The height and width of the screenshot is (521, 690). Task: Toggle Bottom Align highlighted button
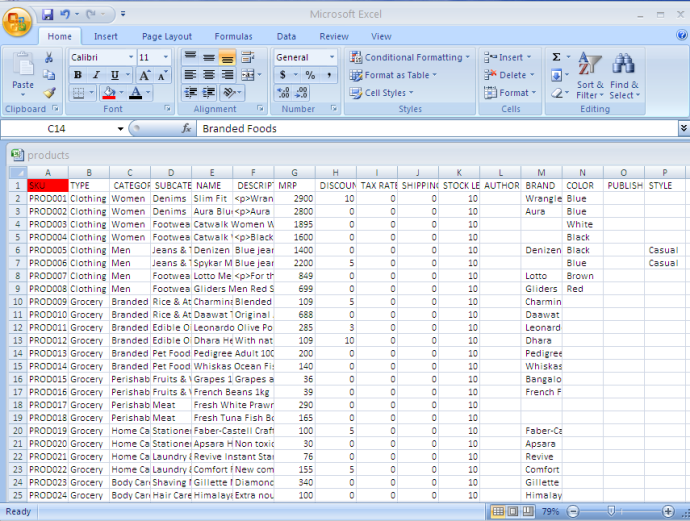(x=227, y=57)
